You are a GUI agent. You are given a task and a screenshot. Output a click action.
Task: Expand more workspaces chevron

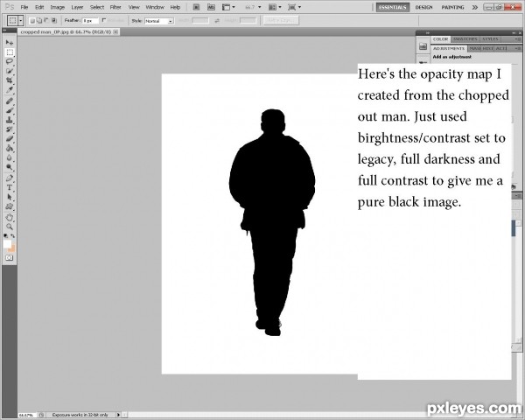pos(475,7)
